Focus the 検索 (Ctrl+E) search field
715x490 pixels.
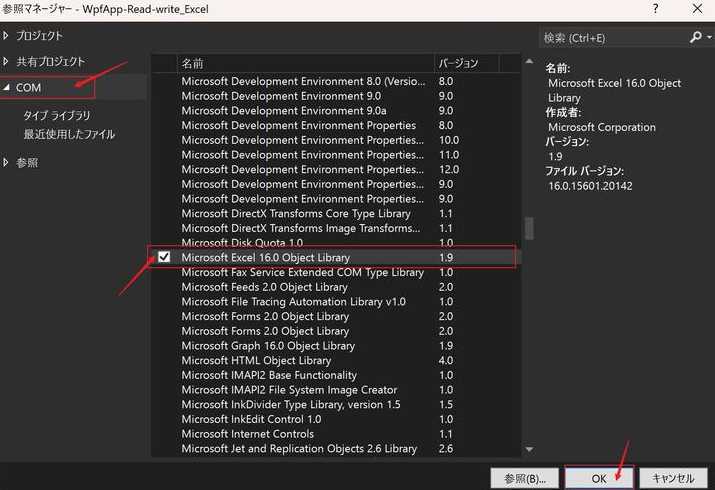[614, 38]
